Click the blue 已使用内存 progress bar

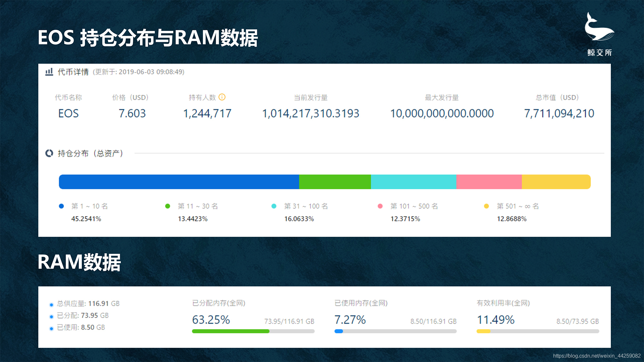[x=395, y=331]
